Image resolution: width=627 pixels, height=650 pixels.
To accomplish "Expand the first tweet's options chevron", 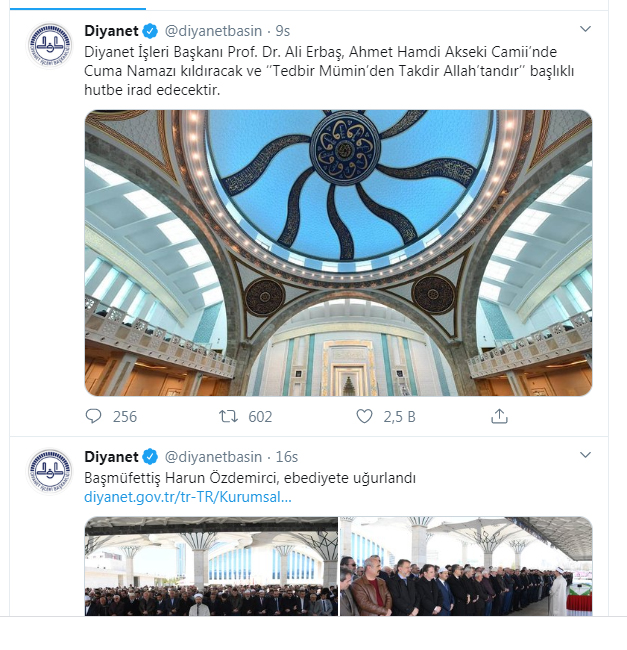I will (585, 29).
